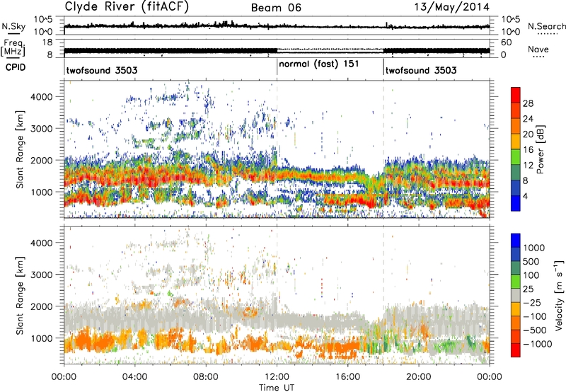Click the 'Time UT' axis label
Viewport: 566px width, 392px height.
coord(277,388)
